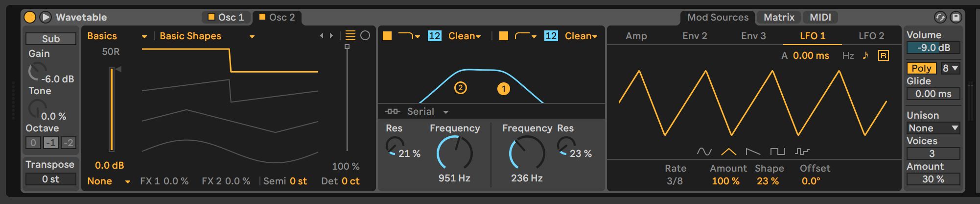Click filter node 2 in display

(x=460, y=88)
